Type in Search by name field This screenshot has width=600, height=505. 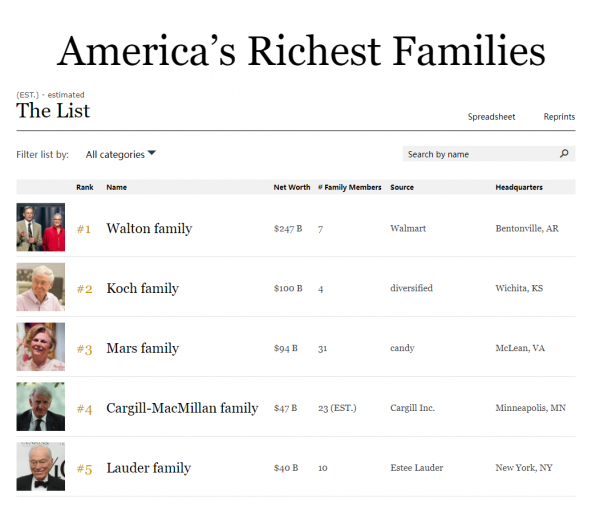tap(478, 154)
